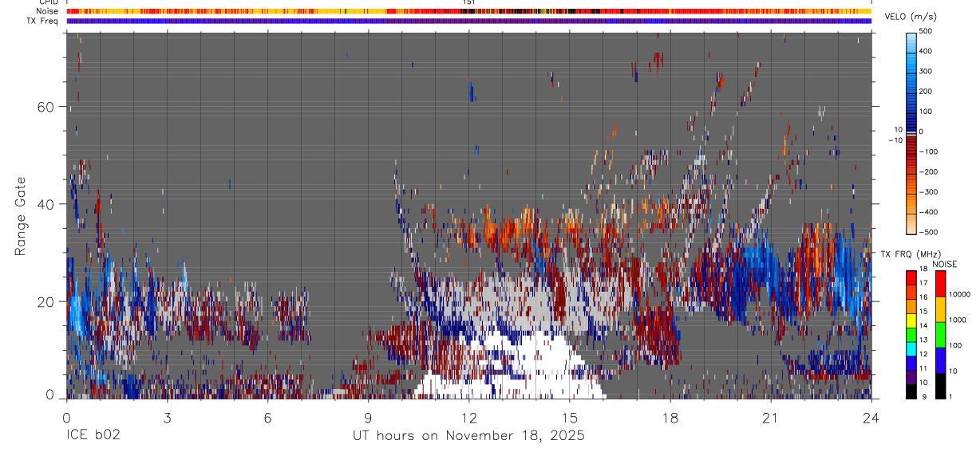Select the 17 label on TX FRQ scale
This screenshot has width=980, height=452.
tap(923, 284)
